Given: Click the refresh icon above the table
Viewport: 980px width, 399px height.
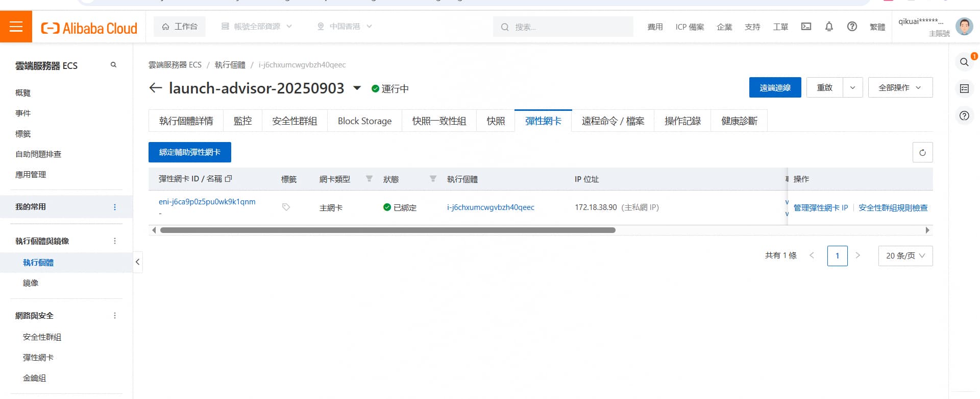Looking at the screenshot, I should tap(922, 152).
